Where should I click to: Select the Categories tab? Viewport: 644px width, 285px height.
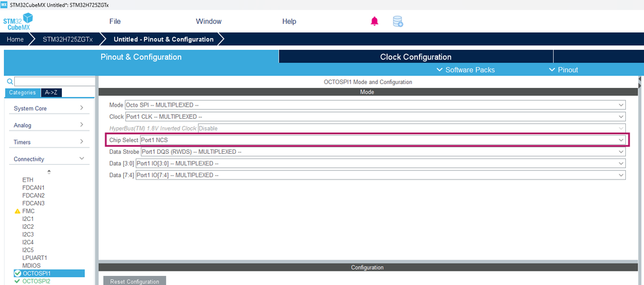coord(23,92)
